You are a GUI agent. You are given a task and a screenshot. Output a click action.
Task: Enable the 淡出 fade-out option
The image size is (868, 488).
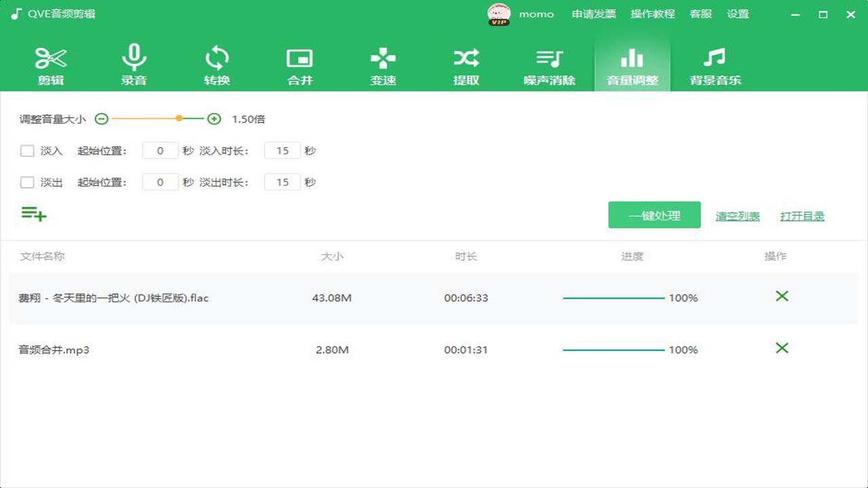pyautogui.click(x=27, y=182)
